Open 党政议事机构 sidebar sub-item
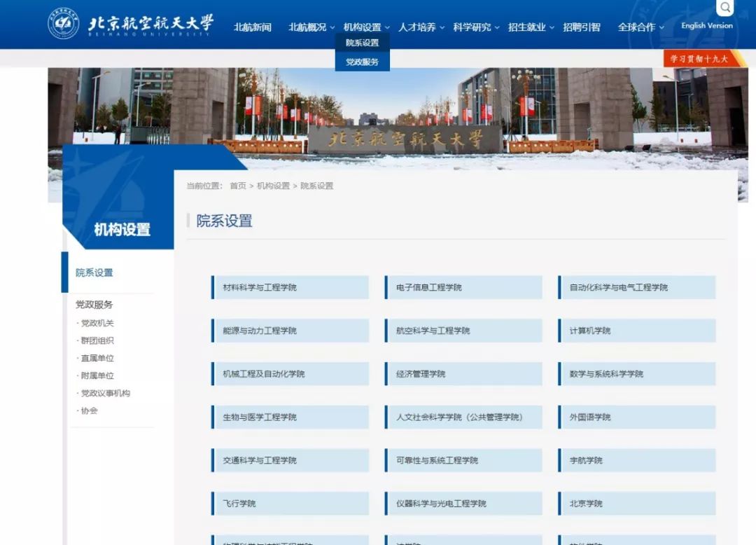The width and height of the screenshot is (756, 545). click(x=105, y=393)
